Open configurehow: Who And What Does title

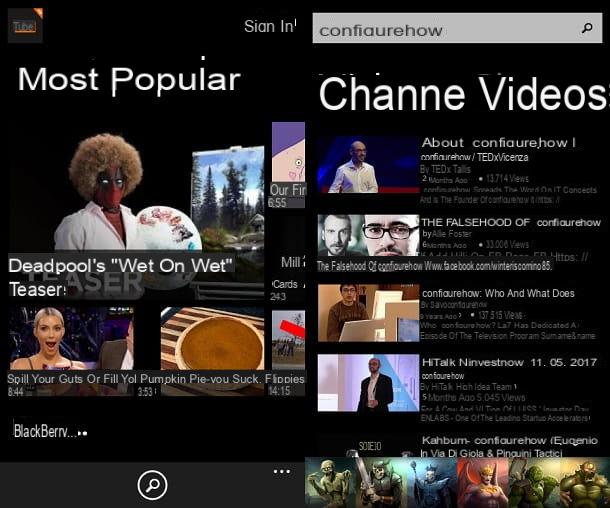(498, 293)
